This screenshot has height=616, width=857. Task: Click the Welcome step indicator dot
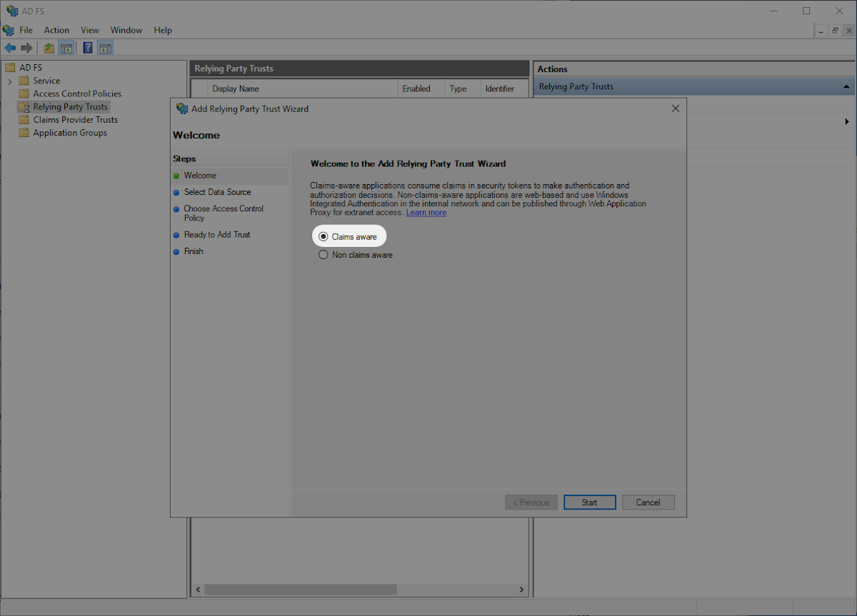pyautogui.click(x=176, y=176)
